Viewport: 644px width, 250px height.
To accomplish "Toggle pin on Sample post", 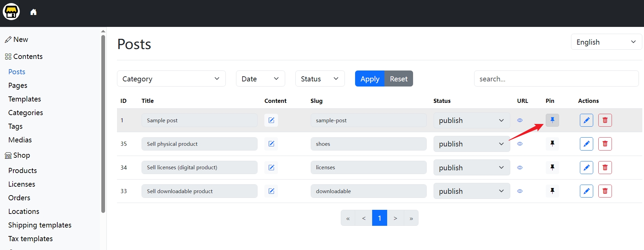I will tap(552, 120).
